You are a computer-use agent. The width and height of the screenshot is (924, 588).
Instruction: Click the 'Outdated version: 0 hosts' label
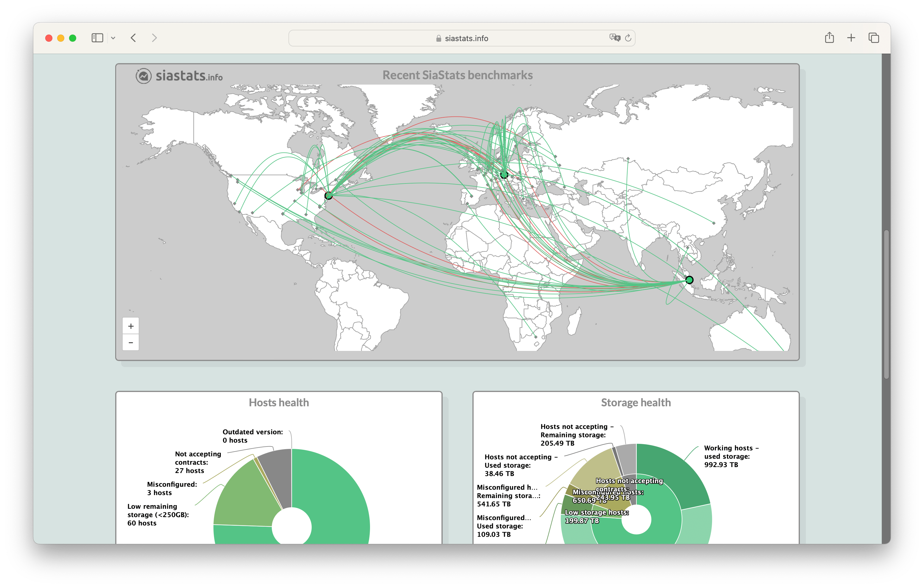point(252,436)
